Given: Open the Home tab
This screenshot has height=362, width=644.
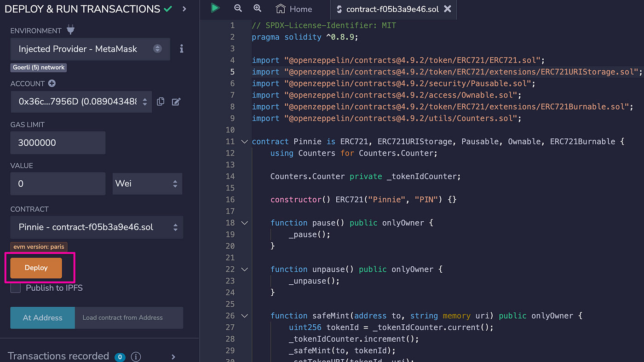Looking at the screenshot, I should click(x=294, y=9).
